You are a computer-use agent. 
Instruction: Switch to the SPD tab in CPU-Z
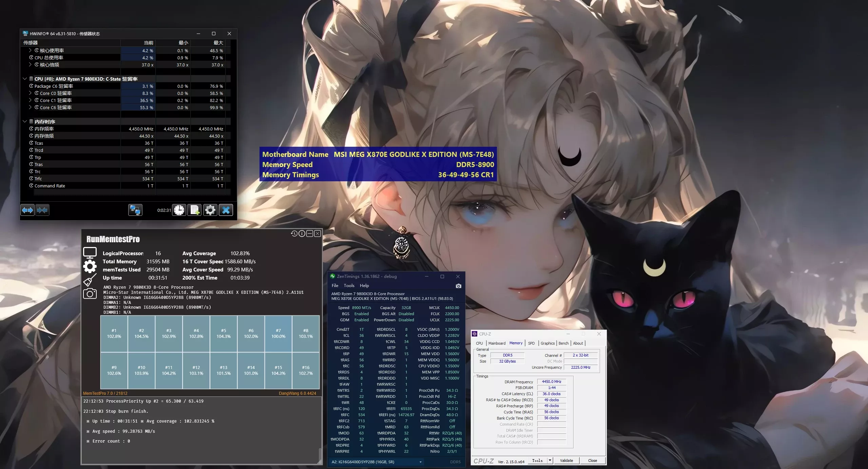pyautogui.click(x=532, y=343)
